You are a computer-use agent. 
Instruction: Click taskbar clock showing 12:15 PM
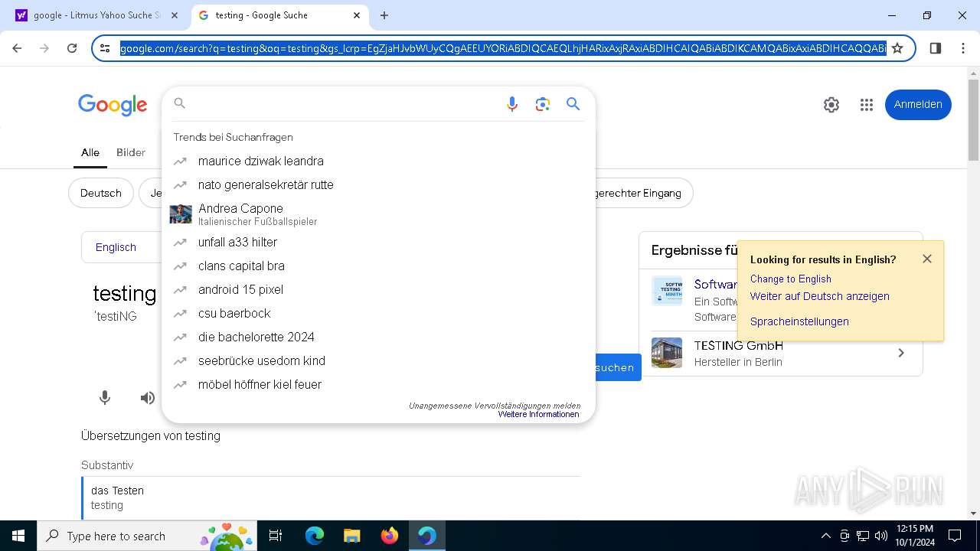pos(914,536)
